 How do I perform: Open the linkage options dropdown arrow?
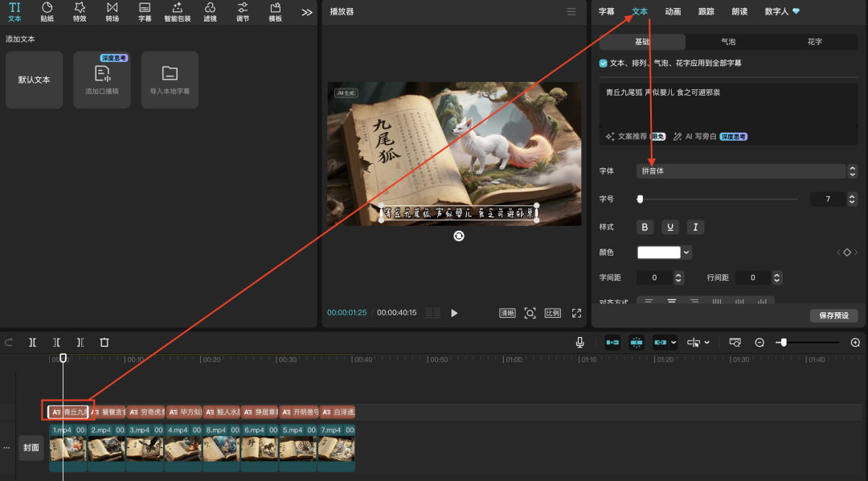point(674,343)
